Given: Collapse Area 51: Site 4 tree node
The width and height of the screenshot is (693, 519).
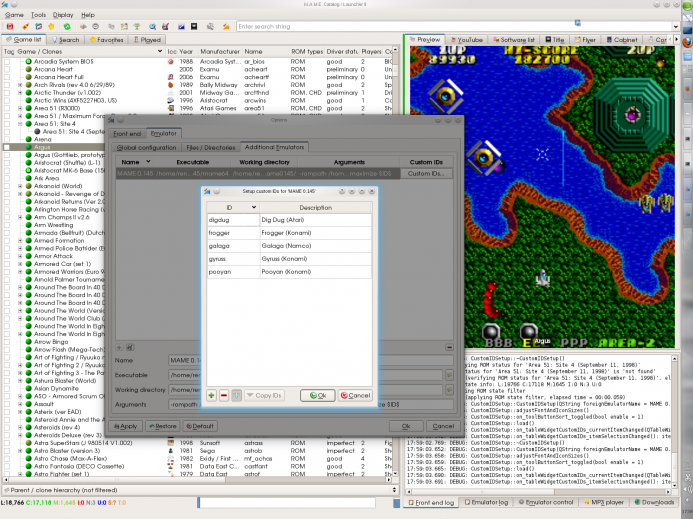Looking at the screenshot, I should click(20, 124).
